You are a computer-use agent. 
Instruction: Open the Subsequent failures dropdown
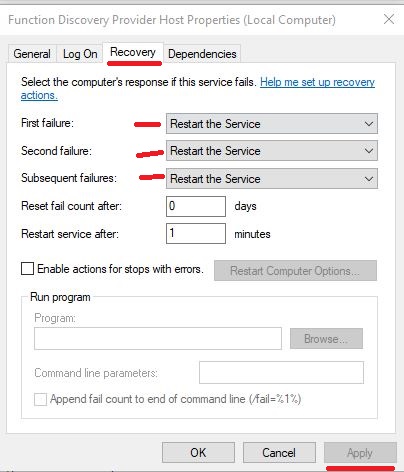coord(272,179)
